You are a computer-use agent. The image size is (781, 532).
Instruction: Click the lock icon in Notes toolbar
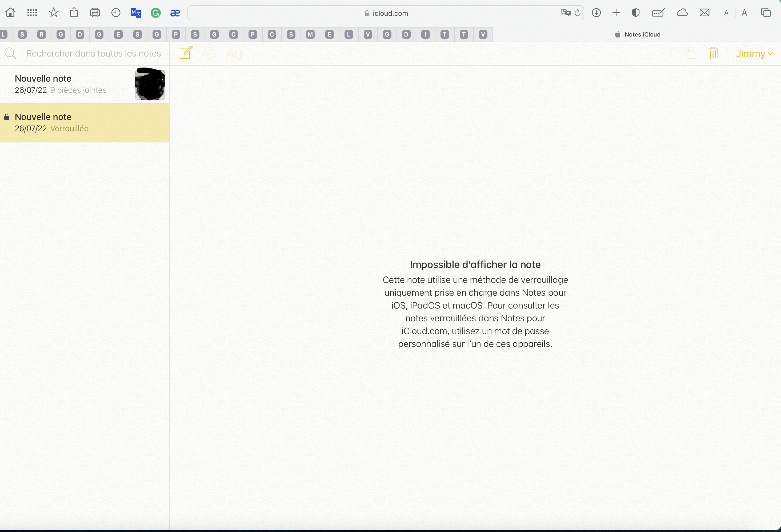point(691,53)
